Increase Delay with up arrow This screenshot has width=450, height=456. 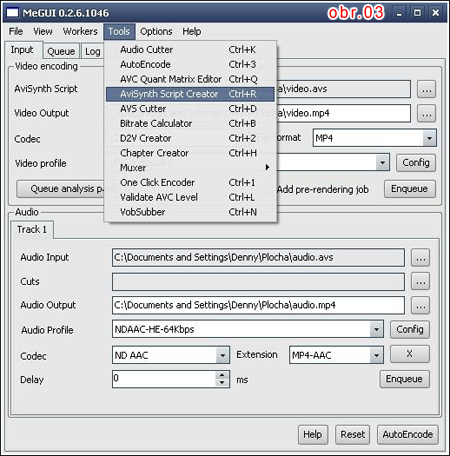(222, 375)
